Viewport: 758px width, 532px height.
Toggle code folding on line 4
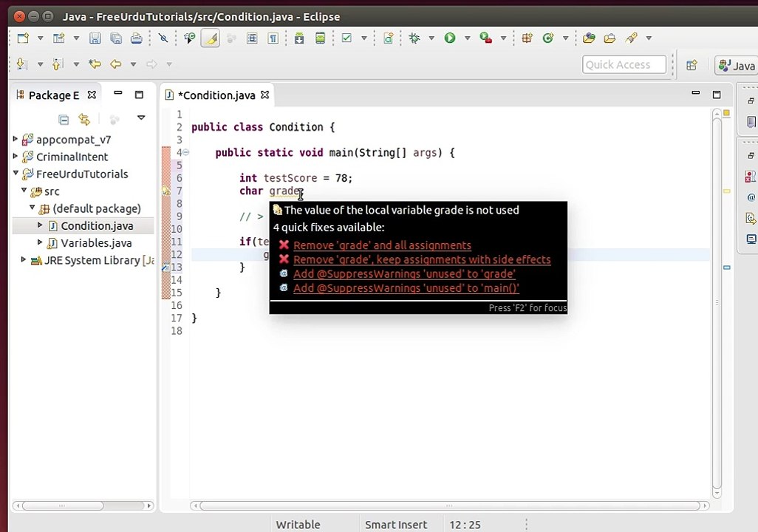pos(186,152)
